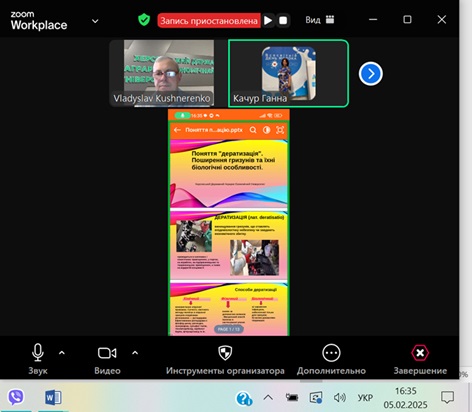The width and height of the screenshot is (472, 412).
Task: Open Viber from the taskbar
Action: tap(16, 397)
